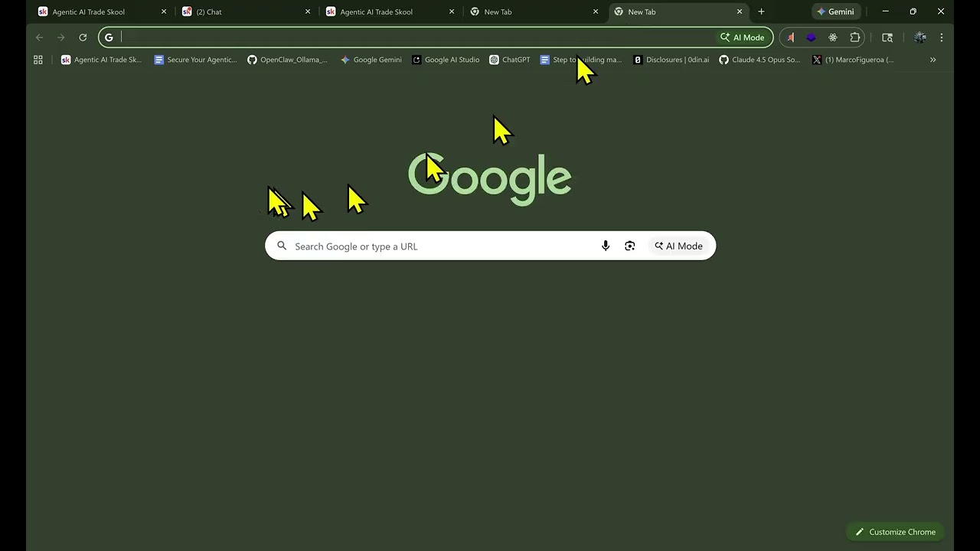Open the Google AI Studio bookmark

click(446, 60)
